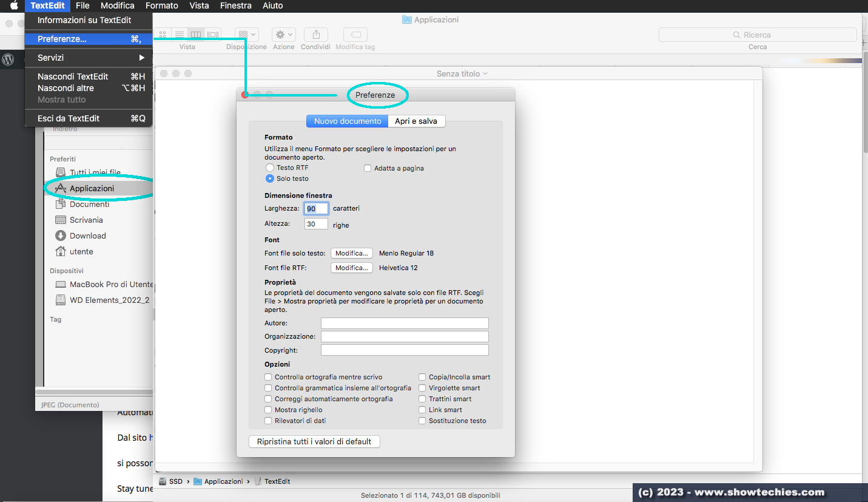Enable Link smart checkbox
The image size is (868, 502).
click(x=422, y=410)
